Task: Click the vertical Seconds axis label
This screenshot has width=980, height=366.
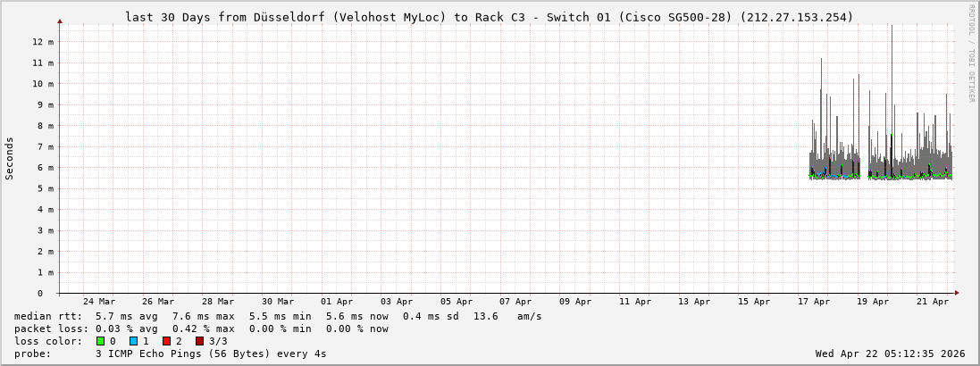Action: [10, 158]
